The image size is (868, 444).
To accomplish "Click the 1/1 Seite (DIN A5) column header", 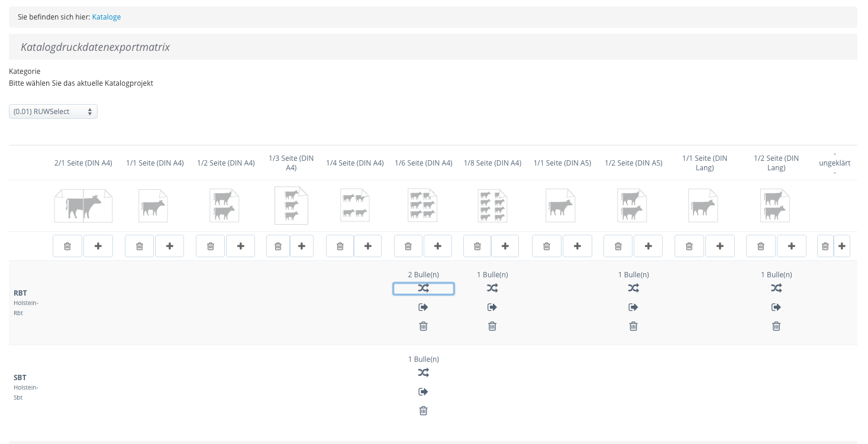I will click(562, 163).
